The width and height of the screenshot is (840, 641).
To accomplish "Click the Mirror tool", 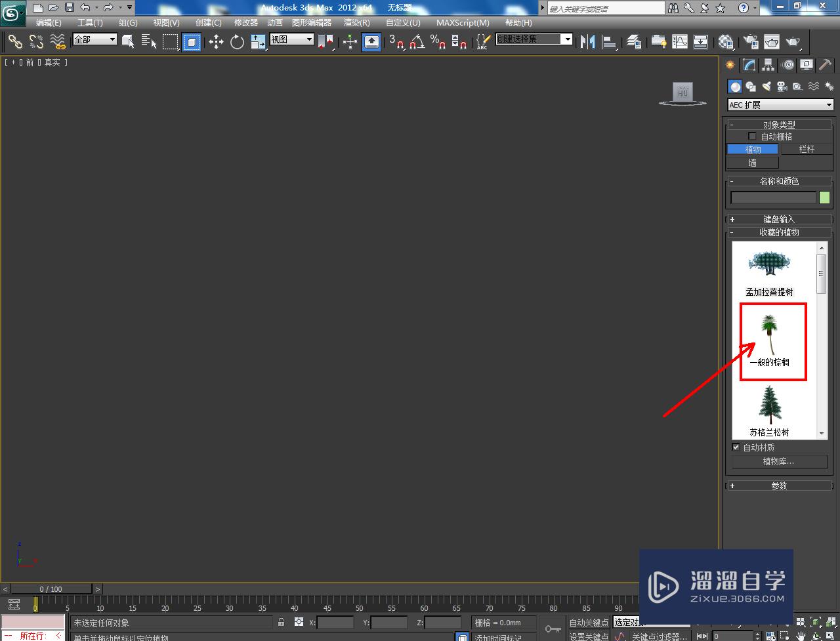I will tap(588, 42).
